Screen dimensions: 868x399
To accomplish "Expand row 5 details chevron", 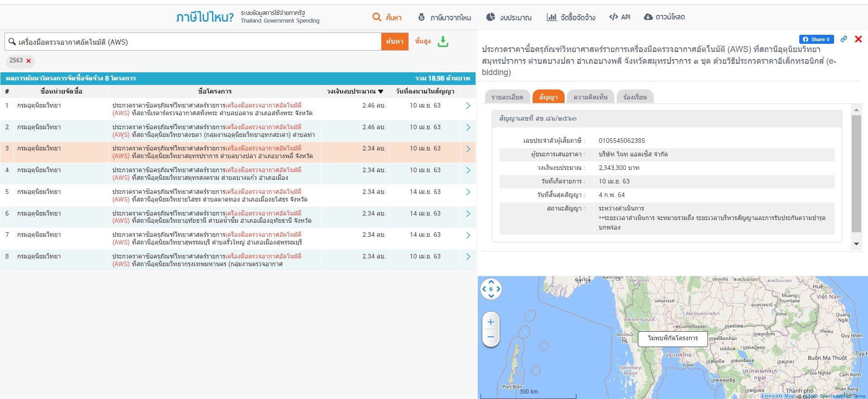I will click(x=468, y=192).
